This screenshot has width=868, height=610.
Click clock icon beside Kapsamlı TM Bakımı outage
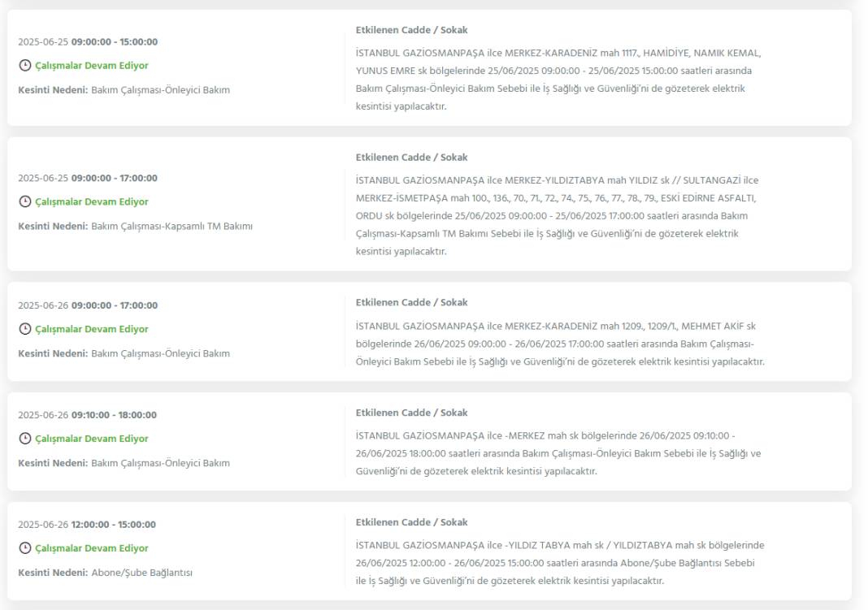25,201
